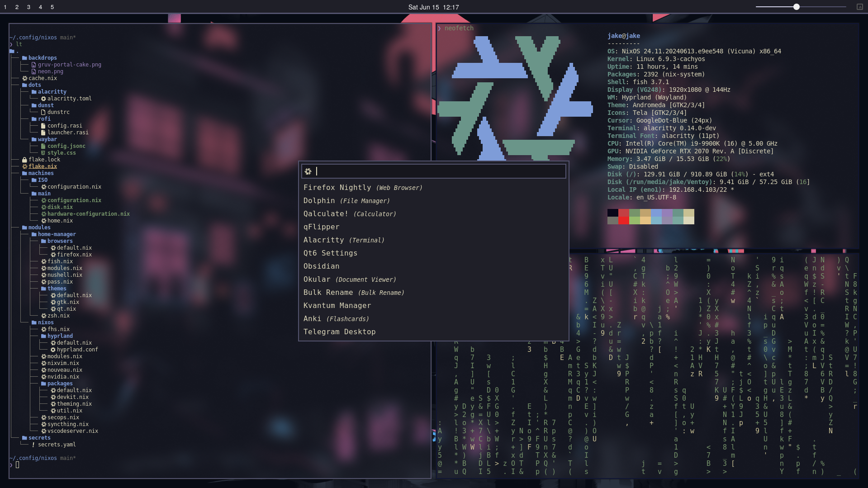
Task: Click the underlined flake.nix file name
Action: (x=43, y=166)
